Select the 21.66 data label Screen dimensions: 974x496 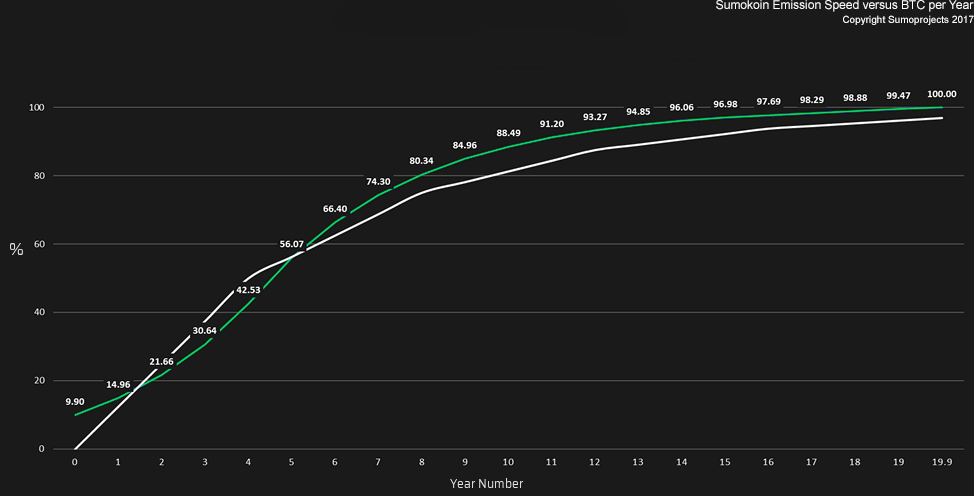162,362
